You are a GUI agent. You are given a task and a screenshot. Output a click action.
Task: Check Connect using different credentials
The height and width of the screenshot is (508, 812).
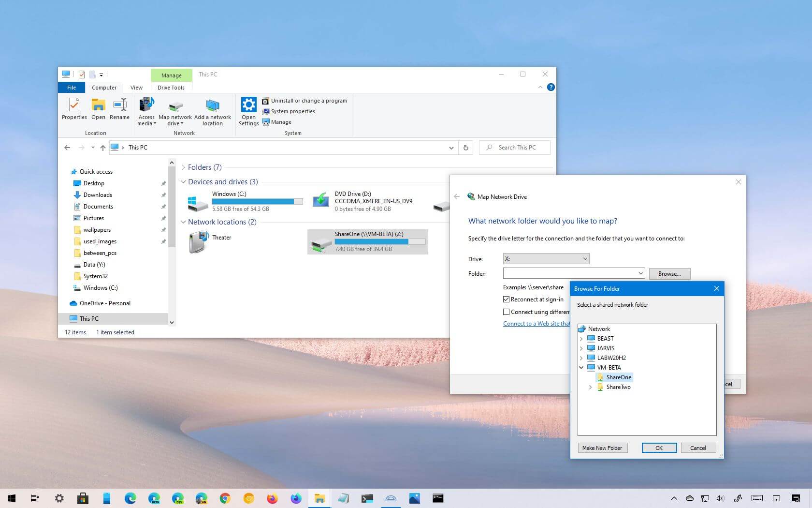click(506, 312)
